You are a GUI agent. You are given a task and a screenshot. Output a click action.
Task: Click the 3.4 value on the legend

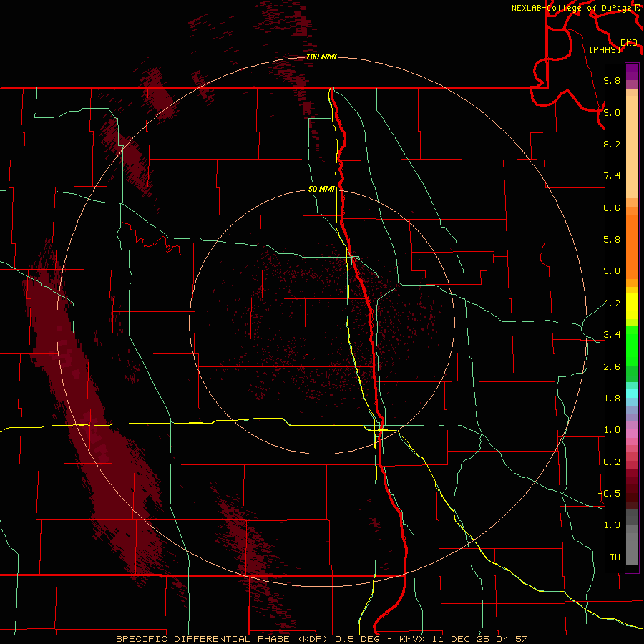pos(612,335)
